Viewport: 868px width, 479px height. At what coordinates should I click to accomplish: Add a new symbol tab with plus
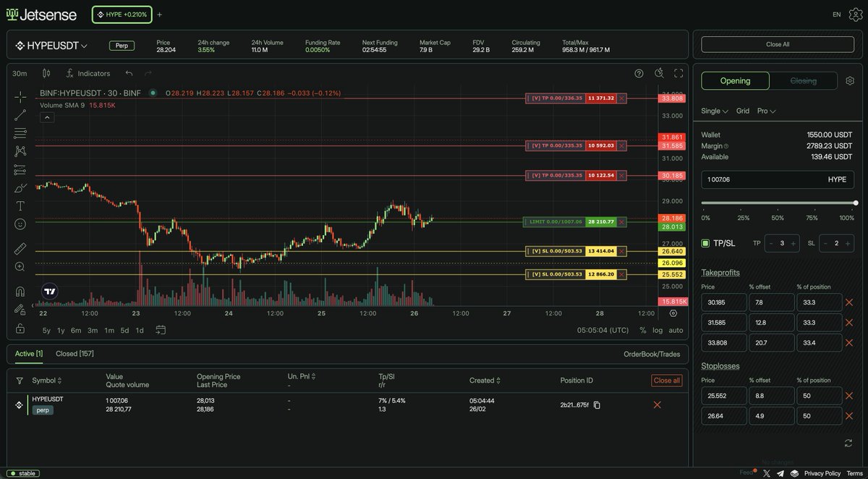click(160, 14)
